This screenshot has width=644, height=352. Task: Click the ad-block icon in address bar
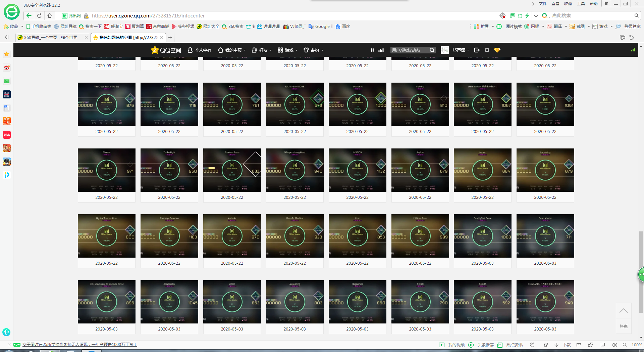pyautogui.click(x=502, y=15)
